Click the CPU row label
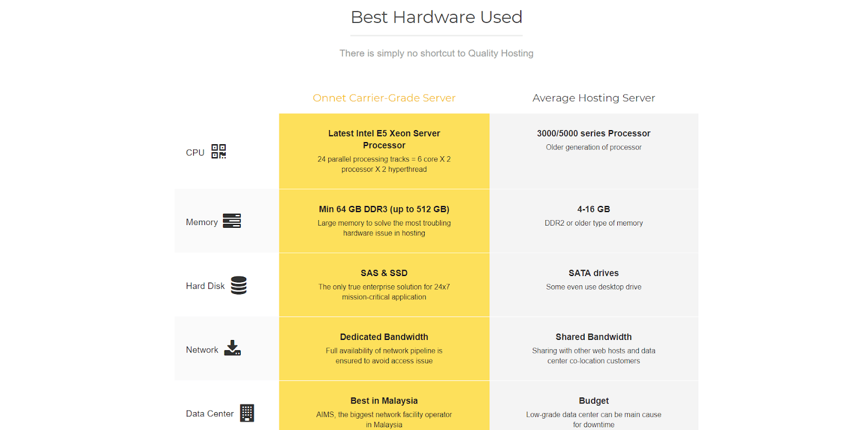Screen dimensions: 868x430 [195, 152]
